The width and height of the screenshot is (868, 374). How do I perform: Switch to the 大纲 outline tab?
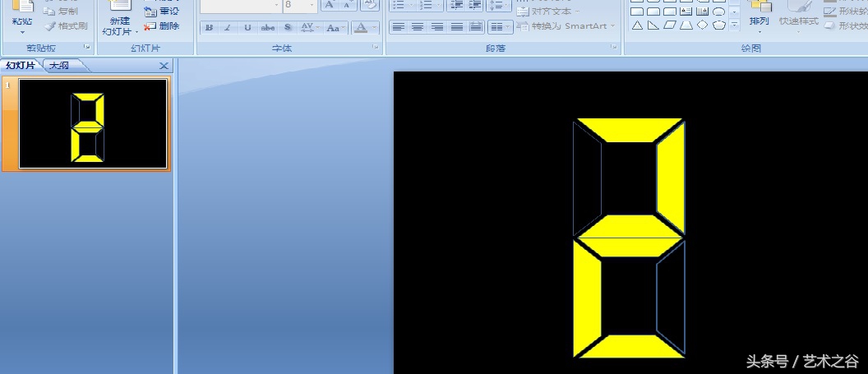pos(60,65)
